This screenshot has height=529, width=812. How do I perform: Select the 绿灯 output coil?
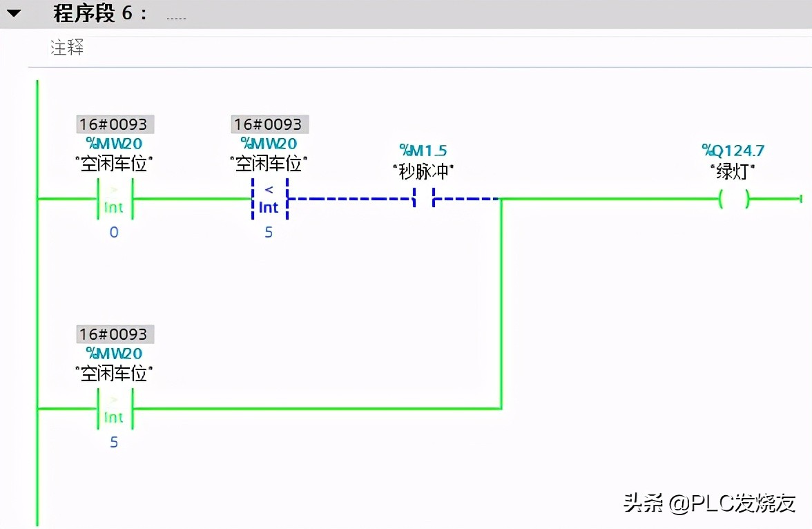coord(732,200)
